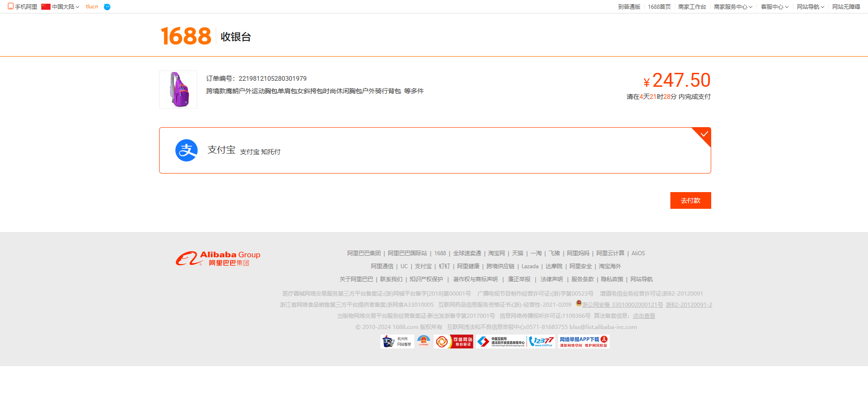Image resolution: width=868 pixels, height=419 pixels.
Task: Click the Alibaba Group footer logo
Action: [218, 258]
